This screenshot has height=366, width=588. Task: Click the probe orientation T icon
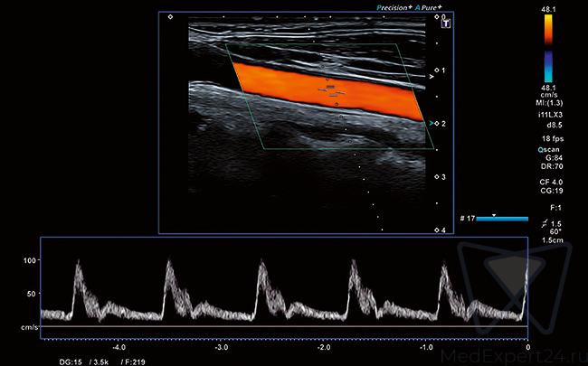(445, 27)
